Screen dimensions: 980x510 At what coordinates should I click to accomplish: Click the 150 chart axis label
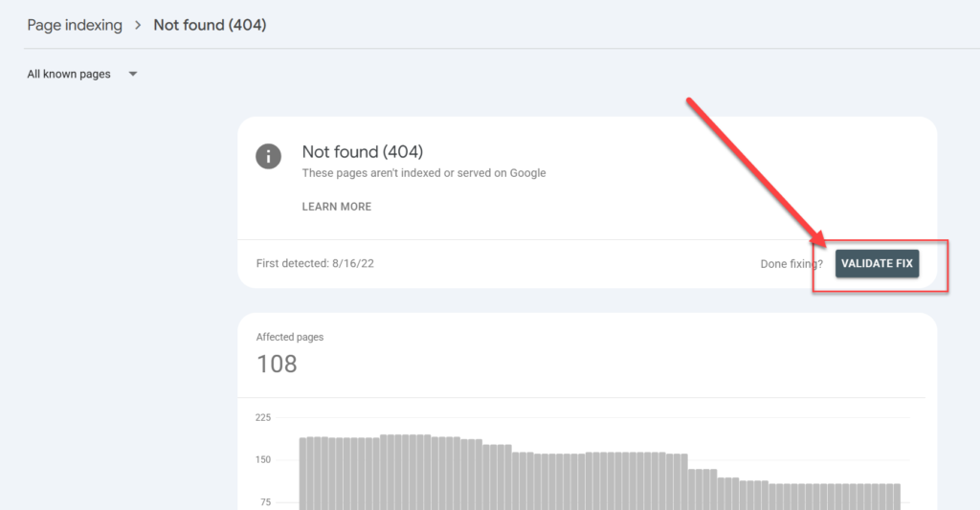(263, 460)
